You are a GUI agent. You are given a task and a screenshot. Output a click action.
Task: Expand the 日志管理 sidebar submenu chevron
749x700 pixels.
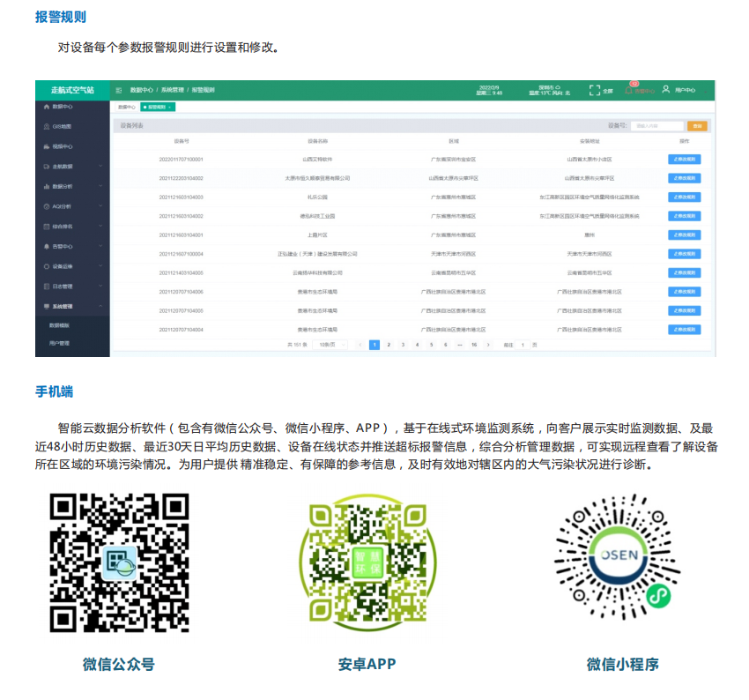(x=100, y=287)
